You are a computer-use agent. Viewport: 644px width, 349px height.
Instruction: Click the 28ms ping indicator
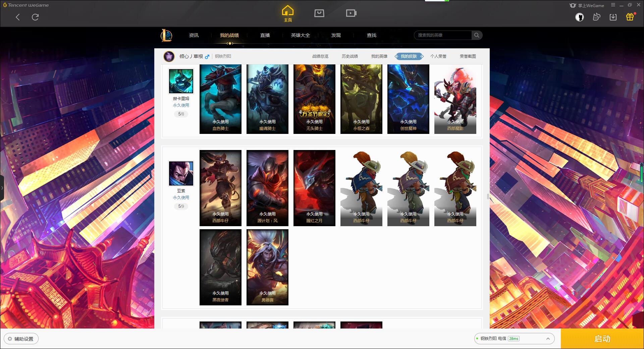pos(514,339)
